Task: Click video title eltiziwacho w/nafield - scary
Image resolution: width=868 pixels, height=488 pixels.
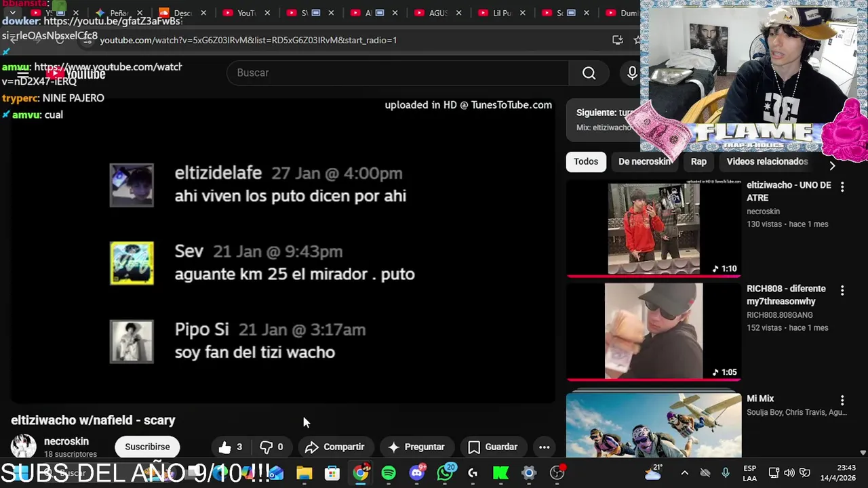Action: point(93,420)
